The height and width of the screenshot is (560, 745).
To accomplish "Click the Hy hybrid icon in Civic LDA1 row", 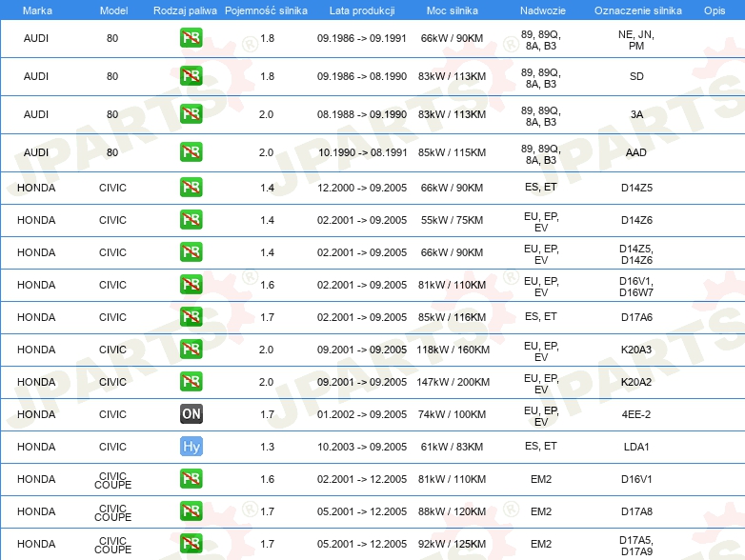I will coord(191,446).
